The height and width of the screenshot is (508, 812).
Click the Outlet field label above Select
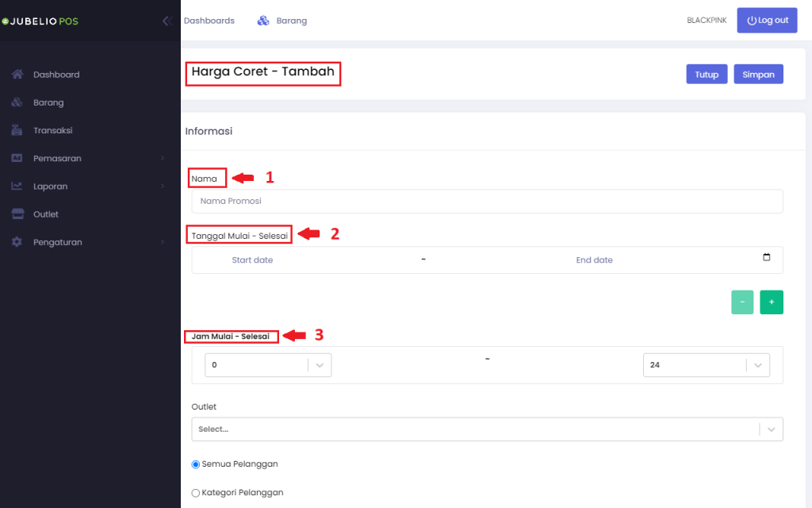pos(204,407)
